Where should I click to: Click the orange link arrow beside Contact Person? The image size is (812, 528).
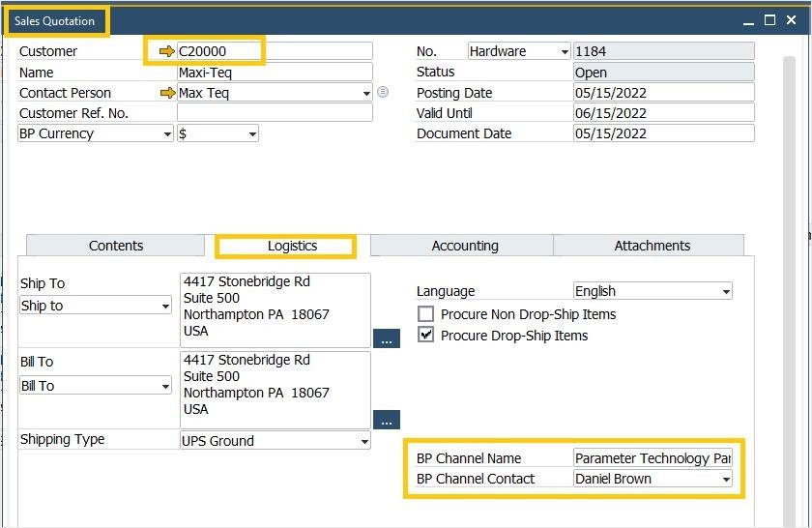coord(167,93)
